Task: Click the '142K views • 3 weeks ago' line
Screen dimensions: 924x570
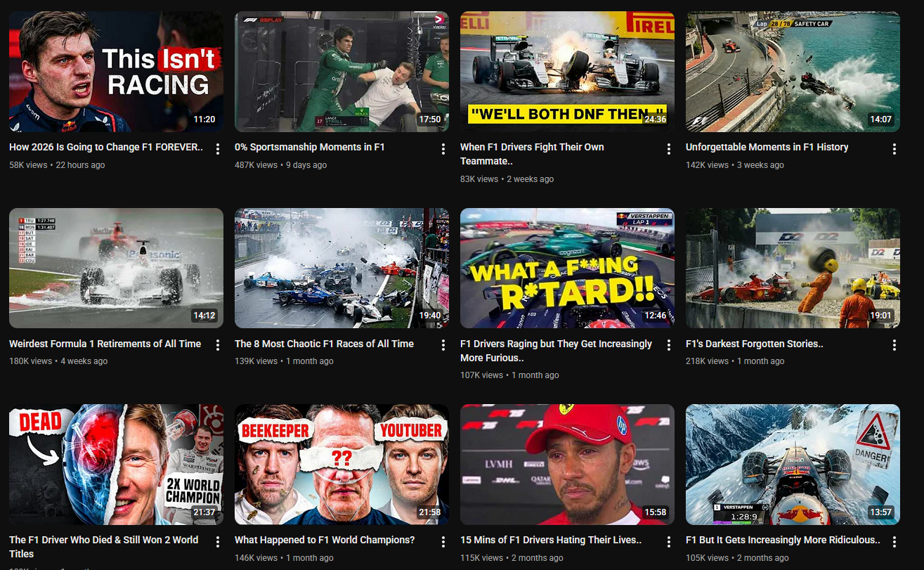Action: click(x=735, y=165)
